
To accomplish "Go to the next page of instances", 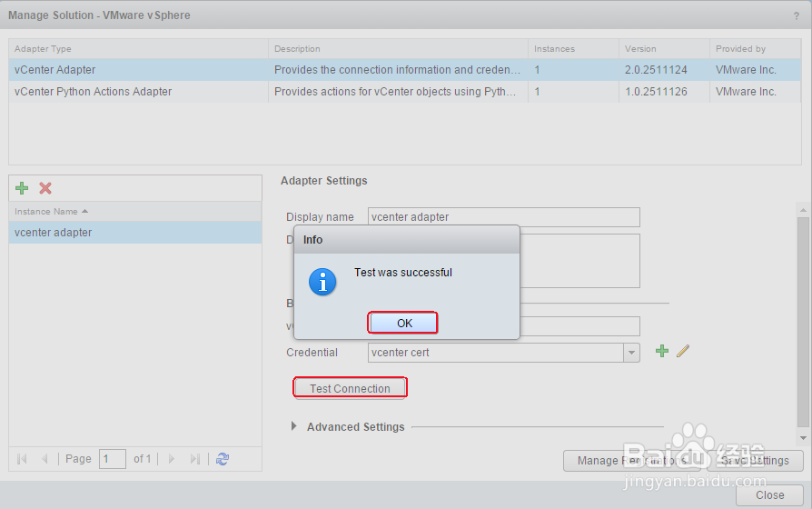I will coord(172,459).
